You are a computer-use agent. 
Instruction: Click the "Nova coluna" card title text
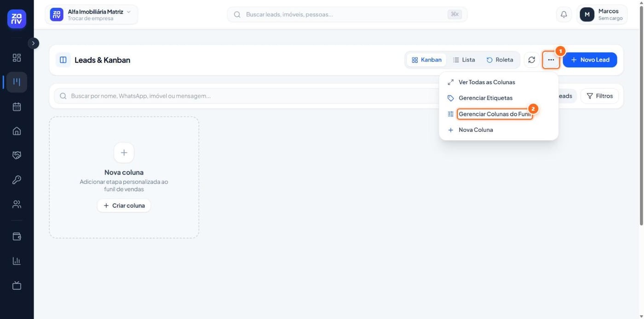tap(124, 172)
